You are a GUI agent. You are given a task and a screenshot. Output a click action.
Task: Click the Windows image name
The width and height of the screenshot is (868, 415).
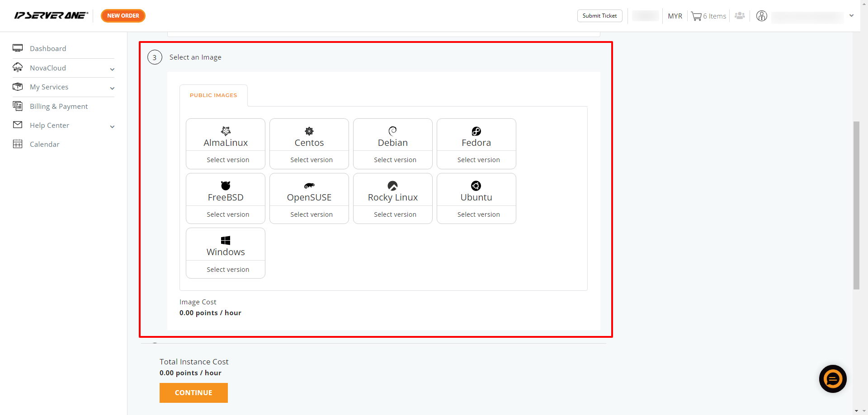(x=226, y=252)
